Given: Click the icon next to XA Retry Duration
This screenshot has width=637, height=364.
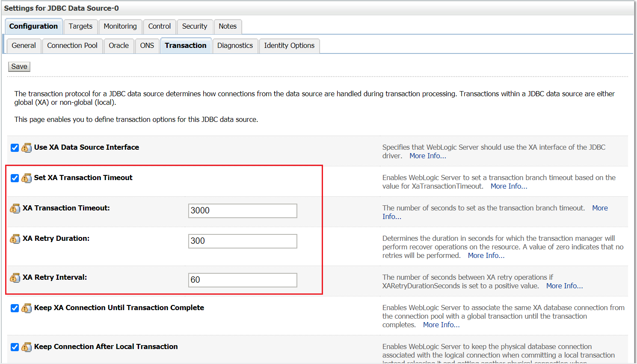Looking at the screenshot, I should (x=15, y=239).
